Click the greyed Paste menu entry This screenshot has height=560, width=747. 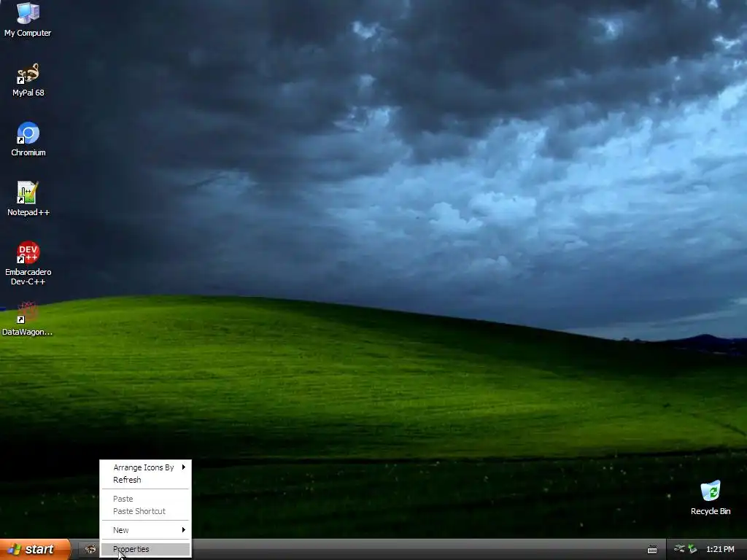(145, 499)
